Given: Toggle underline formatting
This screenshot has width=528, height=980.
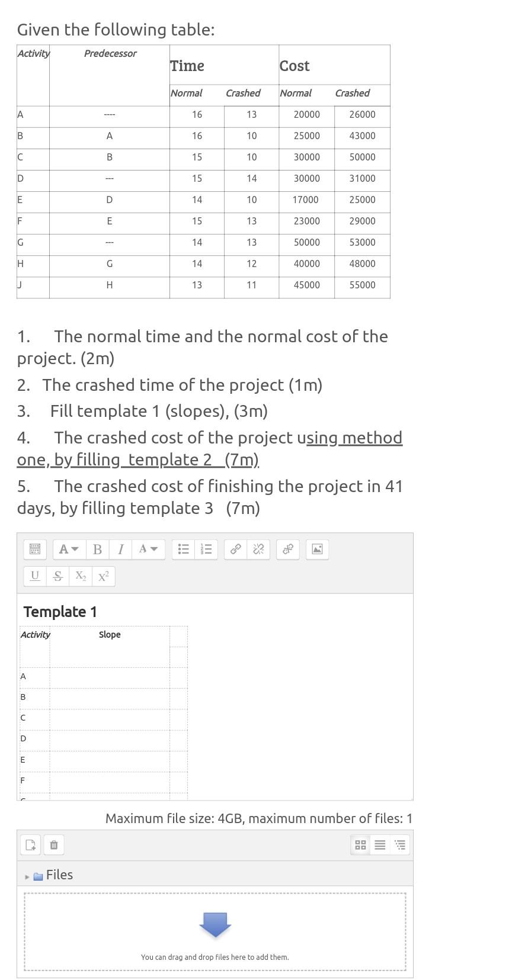Looking at the screenshot, I should click(x=34, y=576).
